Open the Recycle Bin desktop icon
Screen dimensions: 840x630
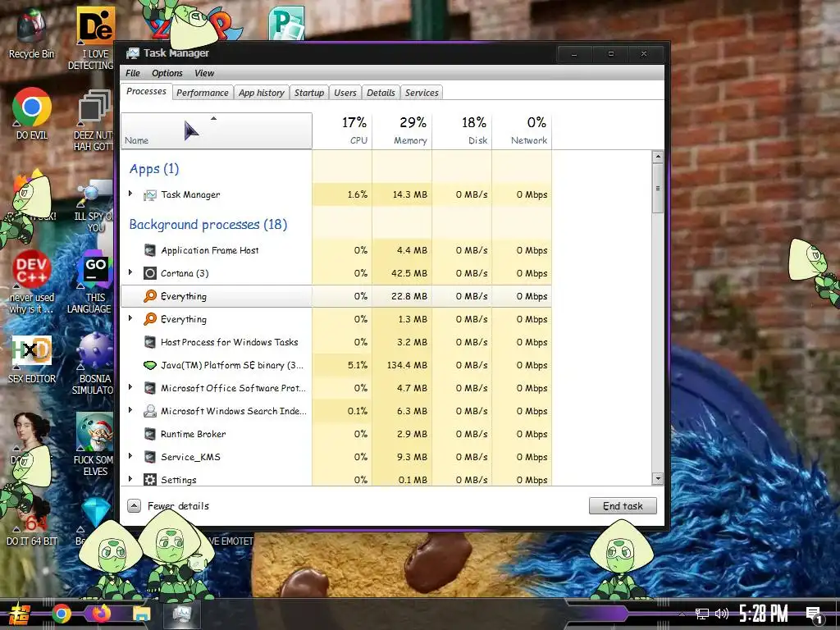(32, 33)
